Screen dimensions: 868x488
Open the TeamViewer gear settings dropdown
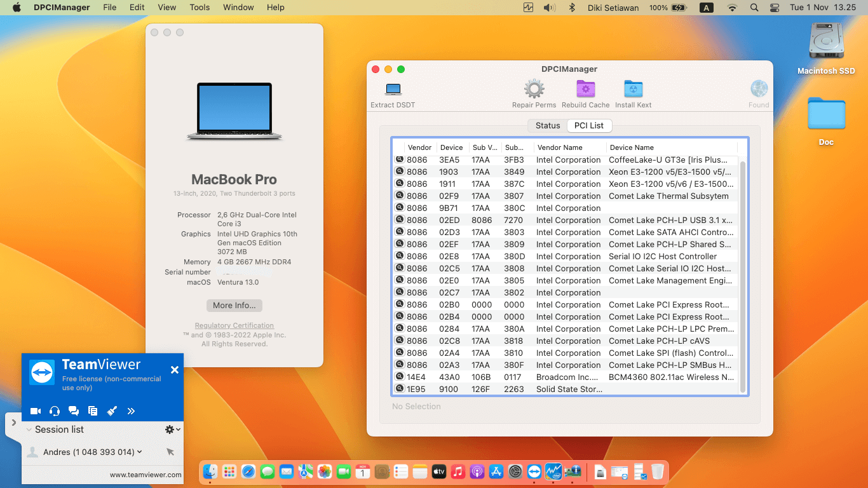click(x=172, y=430)
